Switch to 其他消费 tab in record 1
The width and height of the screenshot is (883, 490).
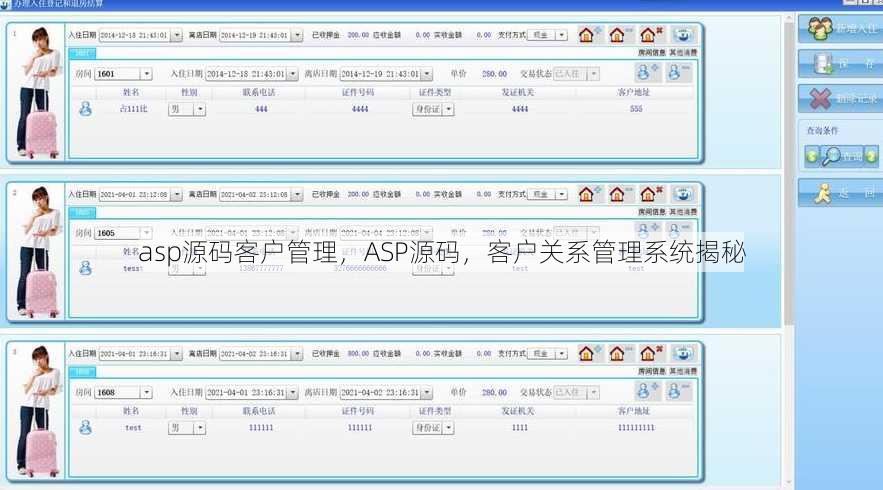pyautogui.click(x=683, y=52)
